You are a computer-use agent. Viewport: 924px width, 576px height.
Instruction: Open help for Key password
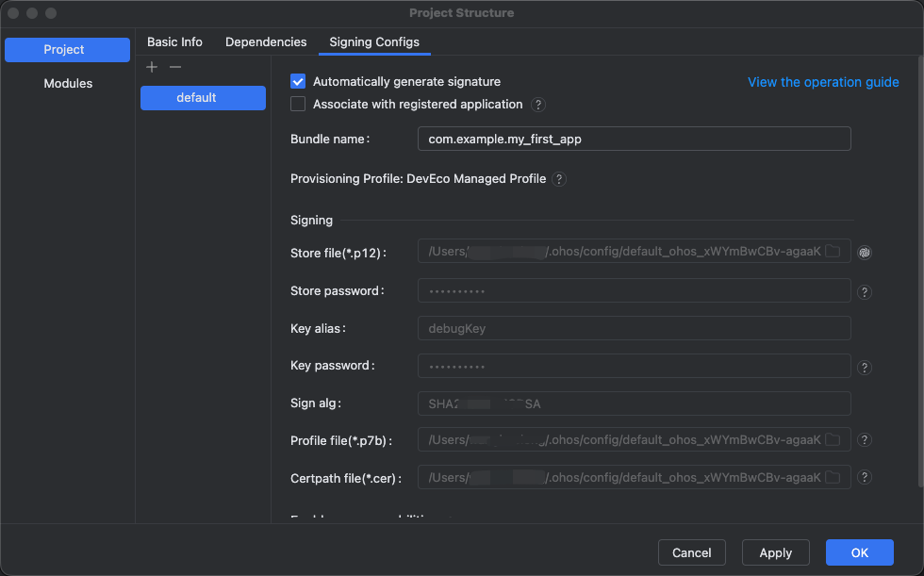click(865, 368)
